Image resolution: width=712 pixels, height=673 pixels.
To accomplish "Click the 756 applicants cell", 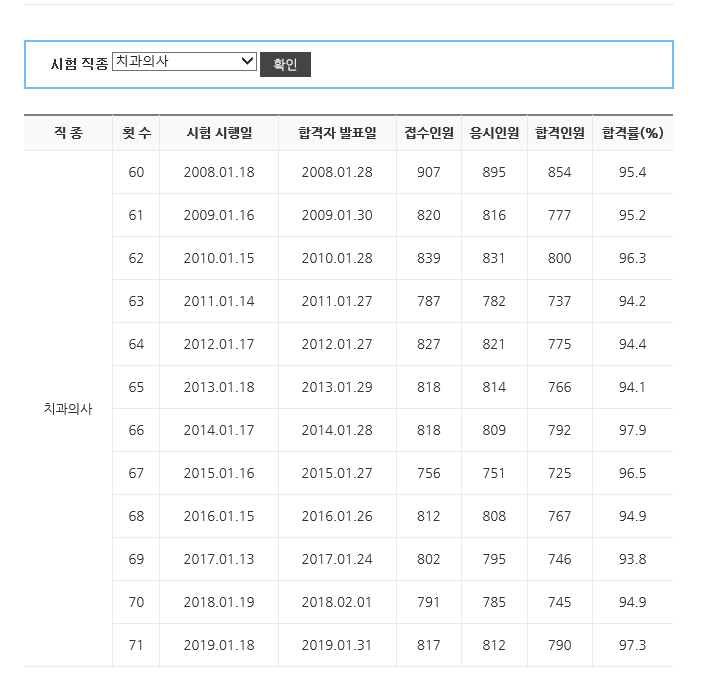I will [x=429, y=473].
